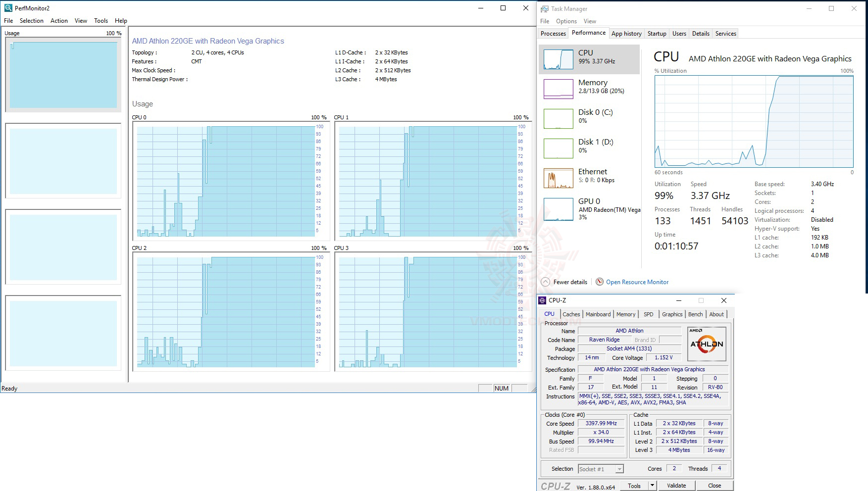Viewport: 868px width, 491px height.
Task: Click the Bus Speed value 99.94 MHz
Action: 601,442
